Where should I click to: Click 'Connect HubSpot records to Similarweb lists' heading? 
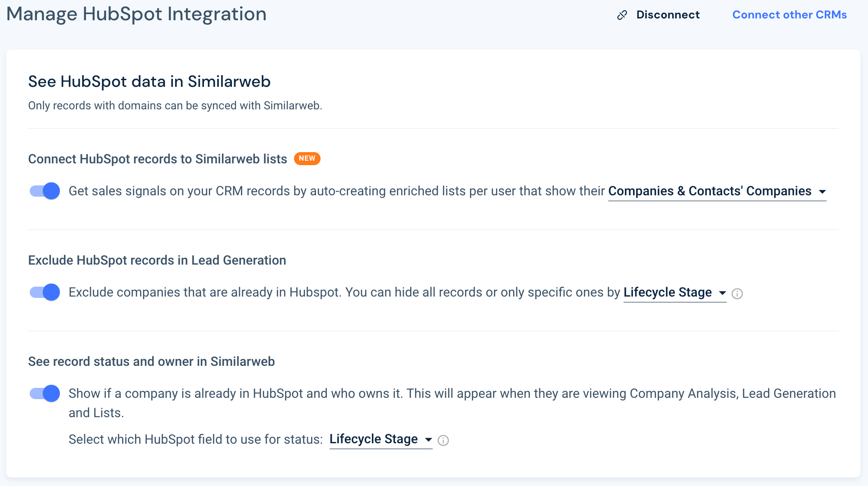pyautogui.click(x=158, y=159)
